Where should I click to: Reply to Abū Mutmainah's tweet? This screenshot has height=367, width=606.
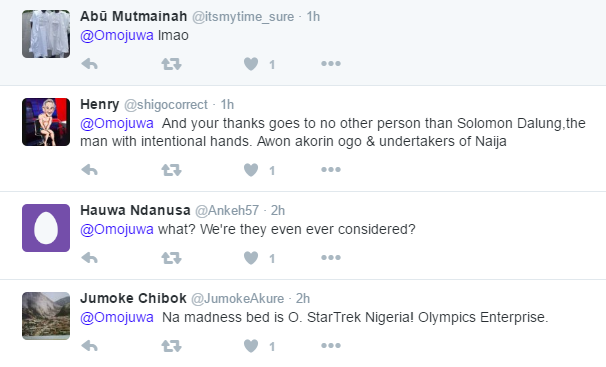click(89, 64)
